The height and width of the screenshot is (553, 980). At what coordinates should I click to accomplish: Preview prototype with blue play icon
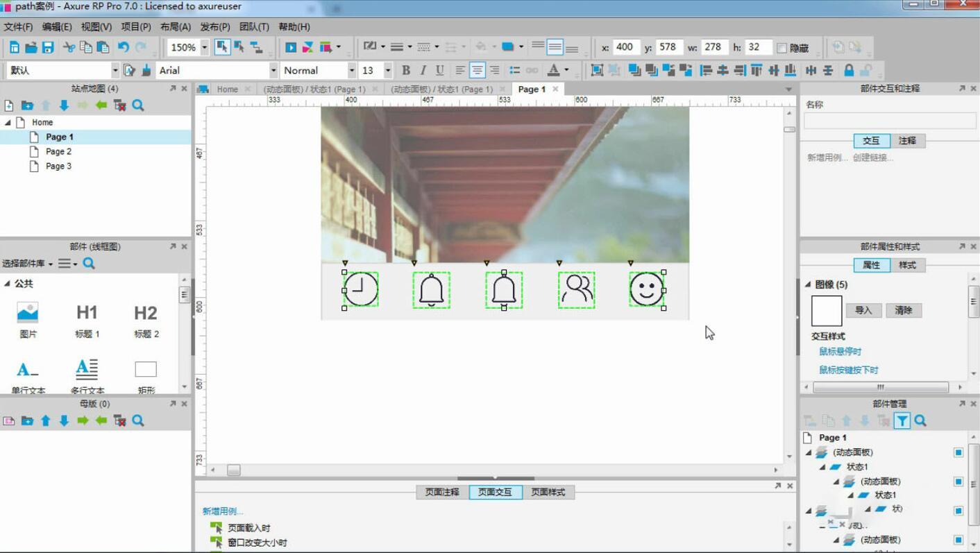(x=291, y=47)
